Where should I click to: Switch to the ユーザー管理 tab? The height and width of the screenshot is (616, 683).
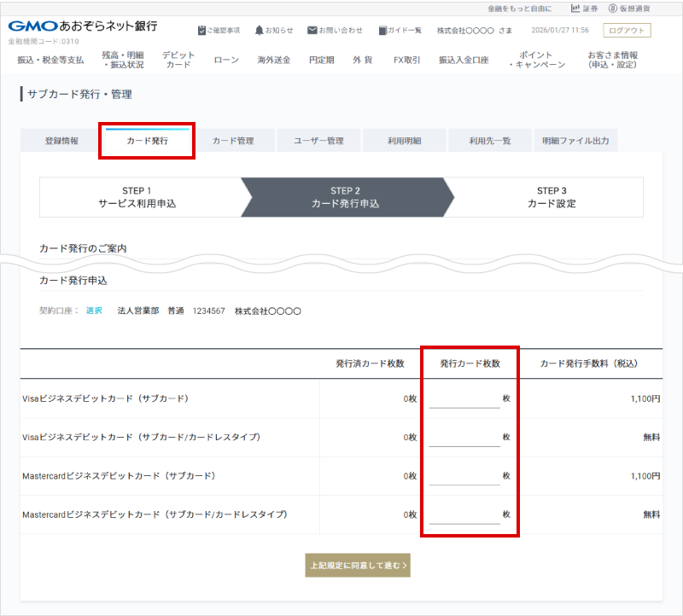tap(318, 141)
